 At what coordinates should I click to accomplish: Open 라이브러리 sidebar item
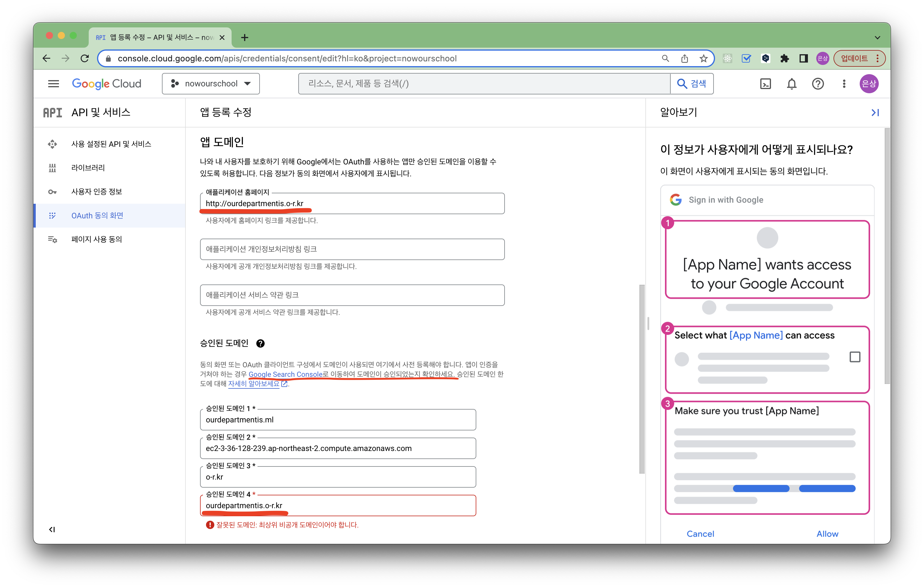pos(110,168)
